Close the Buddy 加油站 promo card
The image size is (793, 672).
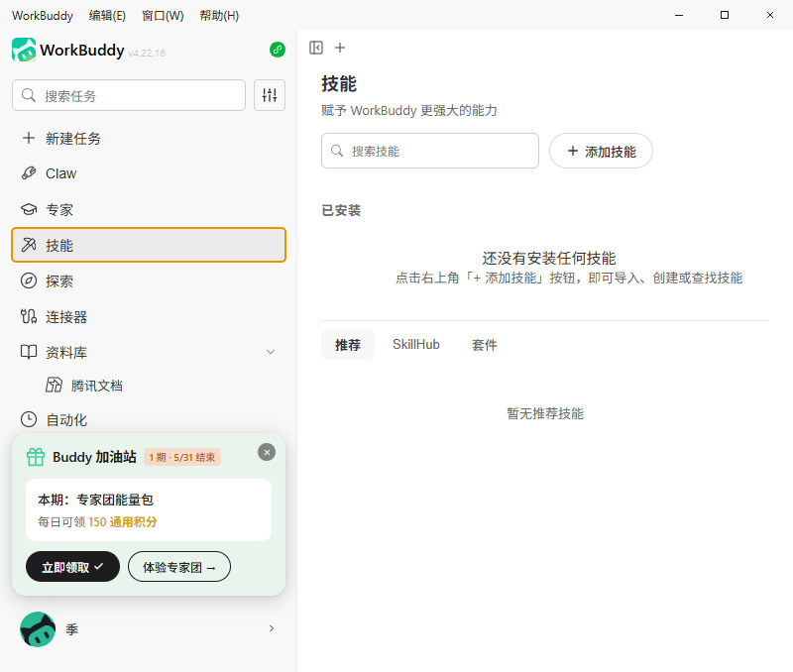click(267, 452)
